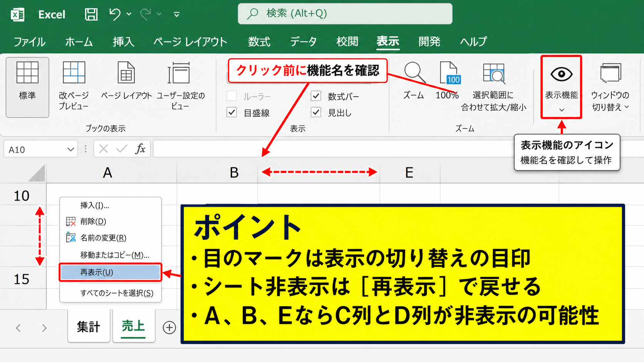Uncheck the 目盛線 checkbox
Image resolution: width=644 pixels, height=362 pixels.
point(231,112)
